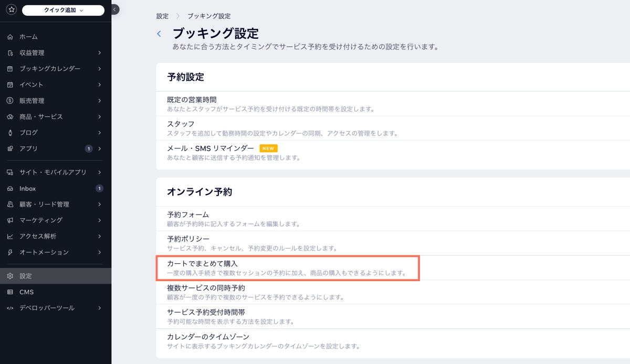The width and height of the screenshot is (630, 364).
Task: Open the クイック追加 dropdown
Action: coord(63,9)
